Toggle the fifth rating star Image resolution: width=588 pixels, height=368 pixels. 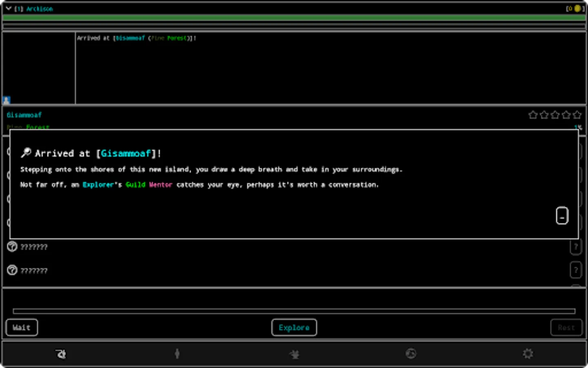pos(577,115)
